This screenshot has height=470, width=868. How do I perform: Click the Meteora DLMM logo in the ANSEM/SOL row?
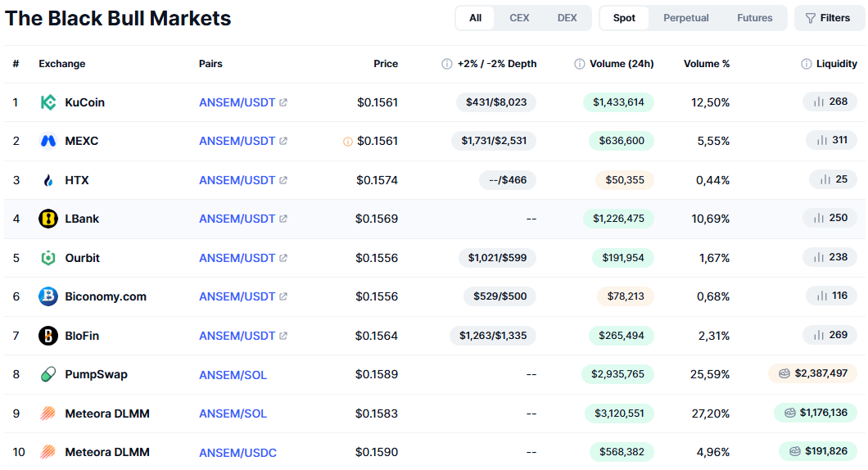tap(48, 414)
